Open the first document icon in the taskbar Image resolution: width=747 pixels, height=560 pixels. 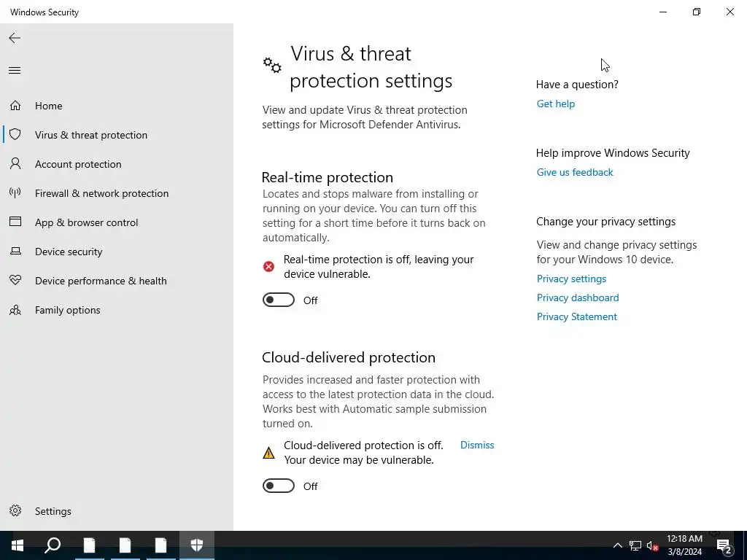[89, 545]
